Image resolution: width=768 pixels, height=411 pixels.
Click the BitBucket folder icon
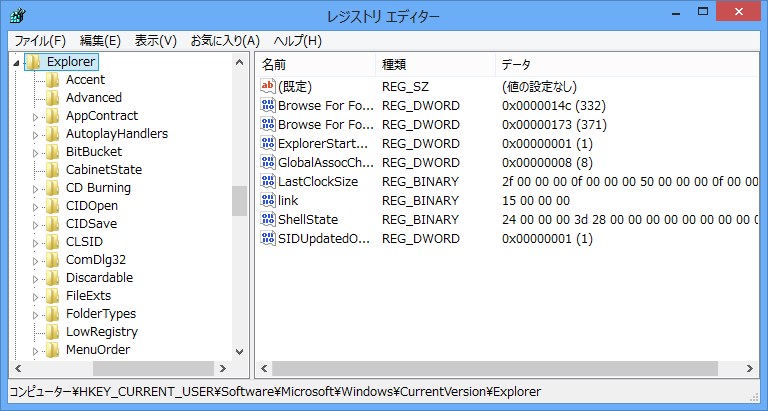coord(52,152)
